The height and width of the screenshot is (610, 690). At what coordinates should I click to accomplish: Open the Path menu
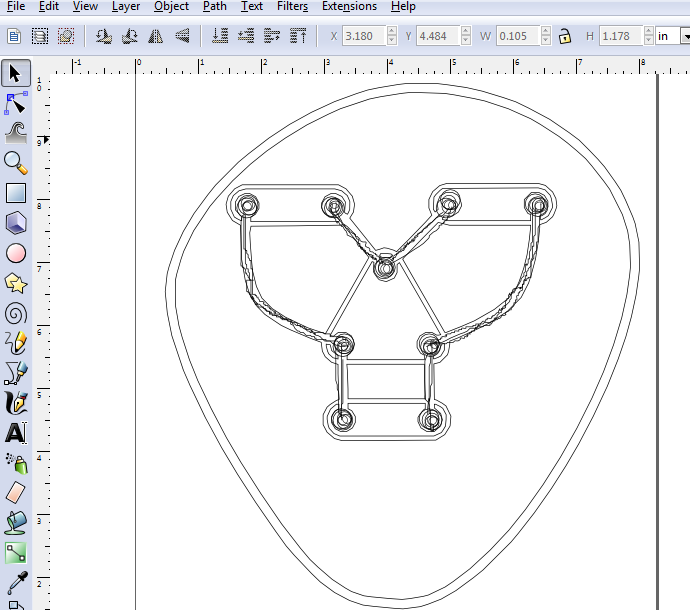(215, 6)
